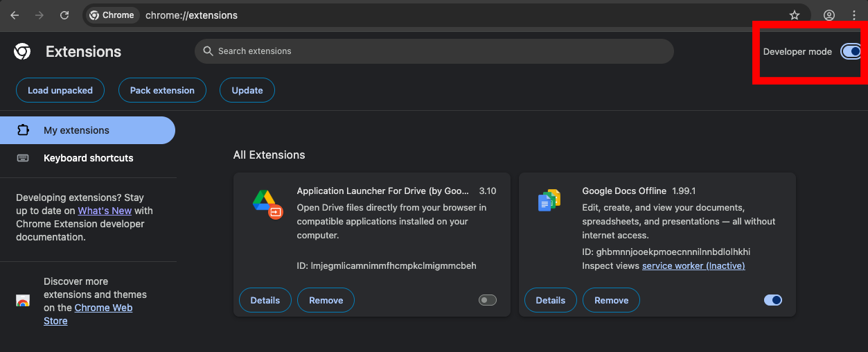Click Load unpacked button
Image resolution: width=868 pixels, height=352 pixels.
point(60,90)
